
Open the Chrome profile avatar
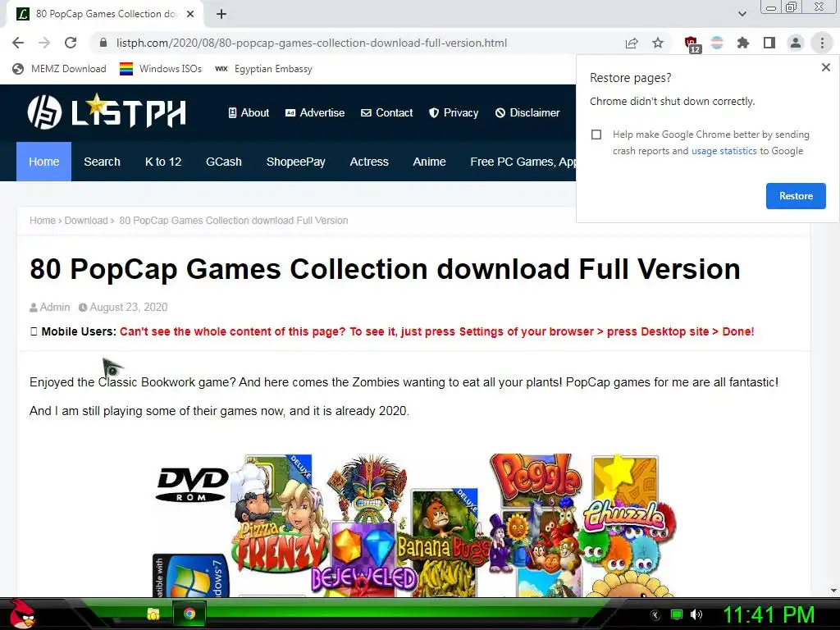(796, 43)
